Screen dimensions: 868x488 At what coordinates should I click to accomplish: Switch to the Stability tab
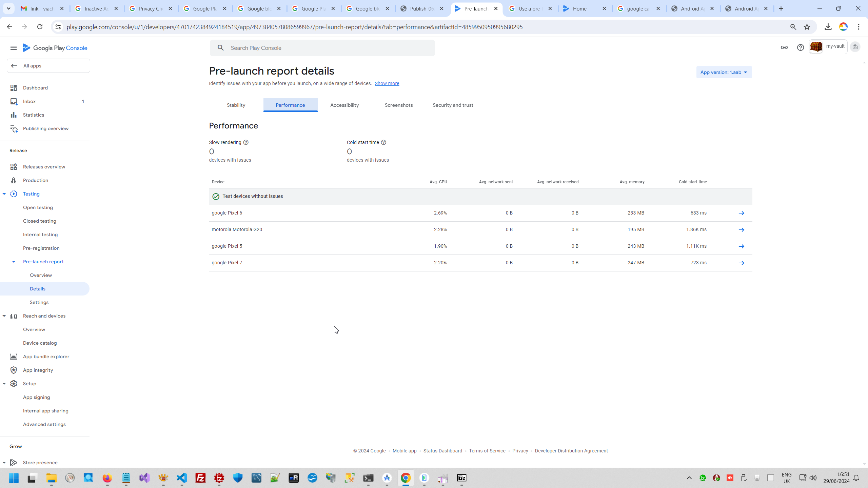pyautogui.click(x=236, y=105)
